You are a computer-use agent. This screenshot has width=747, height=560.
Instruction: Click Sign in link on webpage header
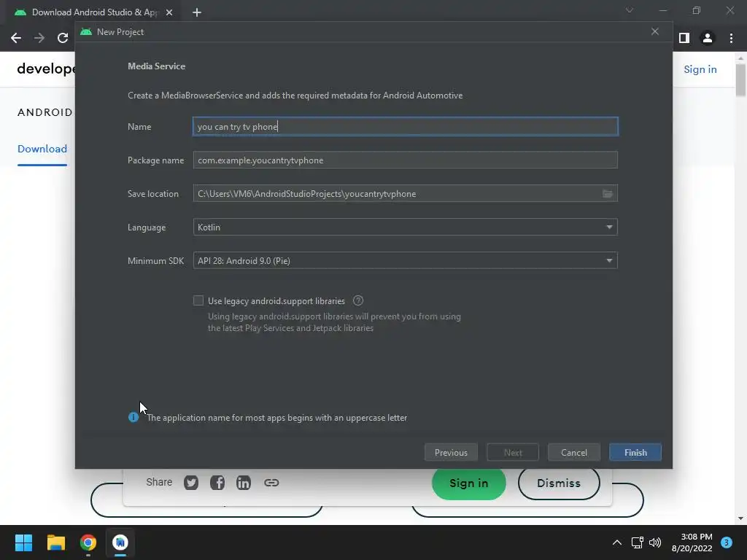pos(700,69)
